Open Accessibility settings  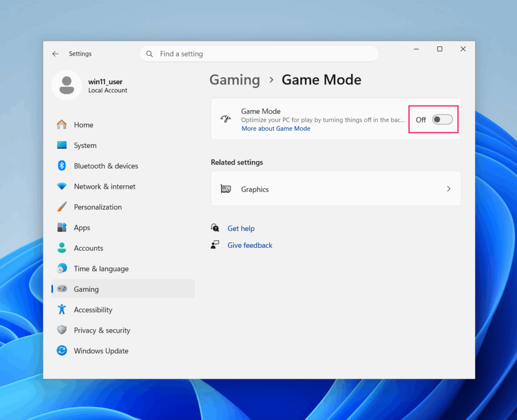coord(123,309)
